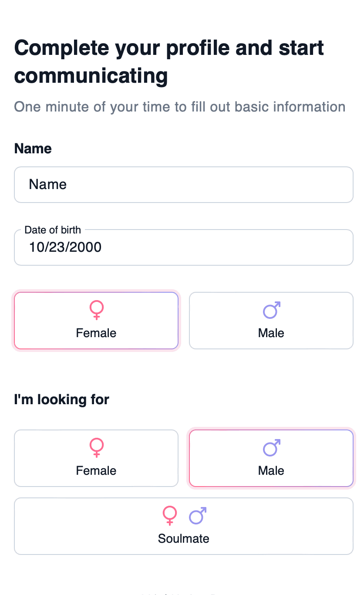This screenshot has height=595, width=364.
Task: Open the Date of birth field
Action: 183,247
